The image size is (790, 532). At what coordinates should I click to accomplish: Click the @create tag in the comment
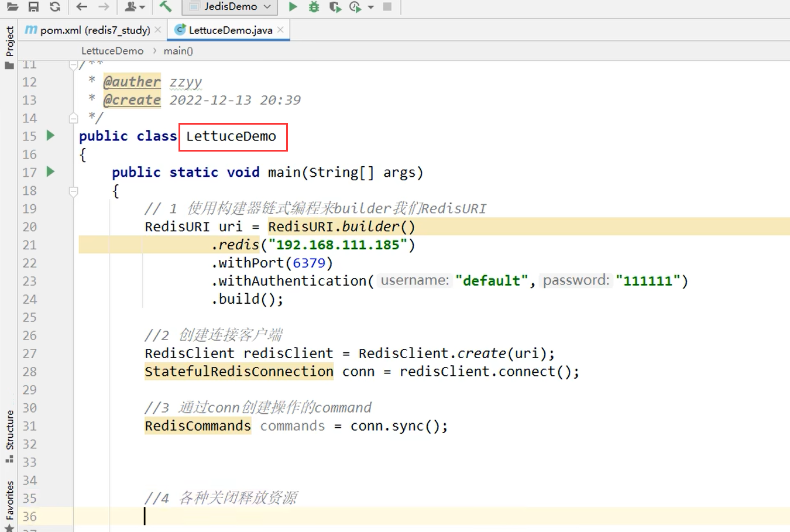[x=132, y=100]
